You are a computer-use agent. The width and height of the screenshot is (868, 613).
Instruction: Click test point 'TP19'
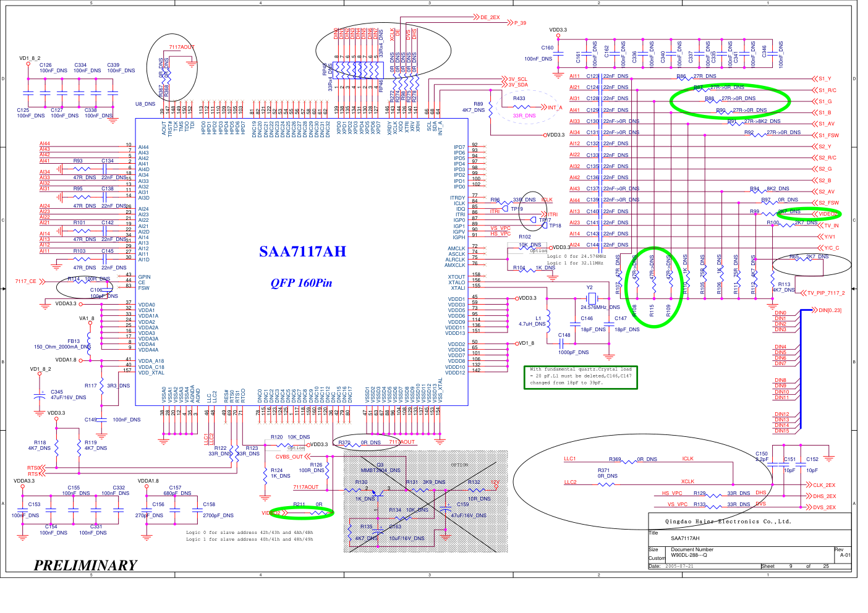[517, 209]
